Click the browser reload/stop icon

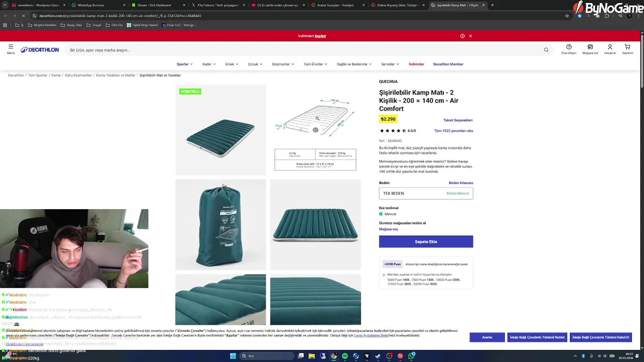[x=24, y=16]
